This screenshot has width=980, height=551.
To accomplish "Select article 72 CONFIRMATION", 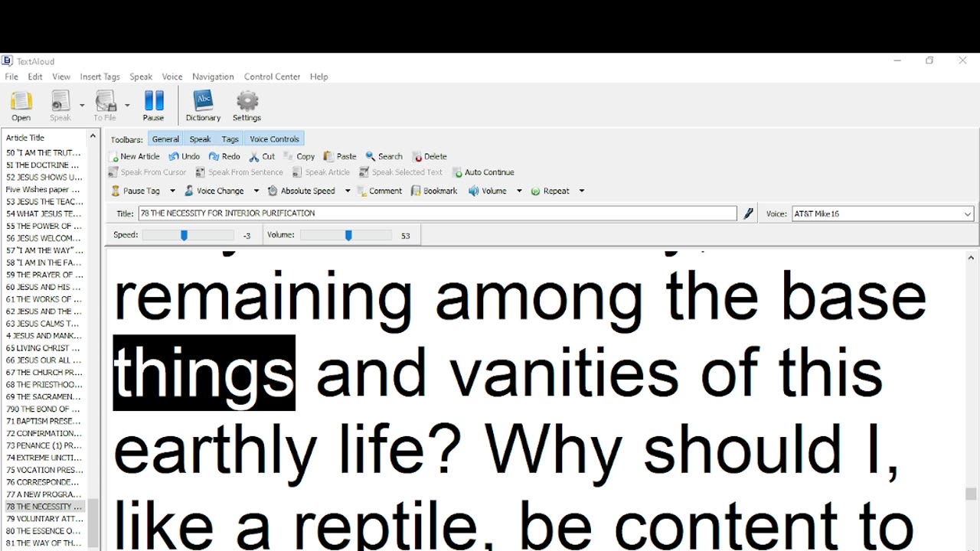I will (44, 433).
